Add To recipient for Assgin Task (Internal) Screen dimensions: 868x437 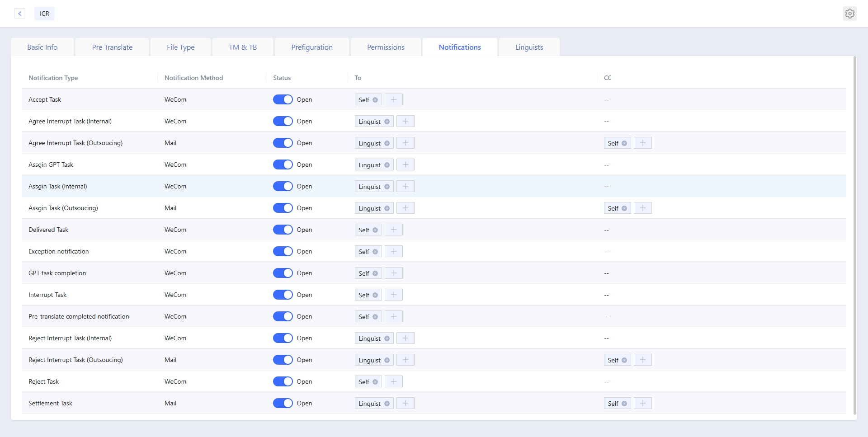(x=406, y=186)
